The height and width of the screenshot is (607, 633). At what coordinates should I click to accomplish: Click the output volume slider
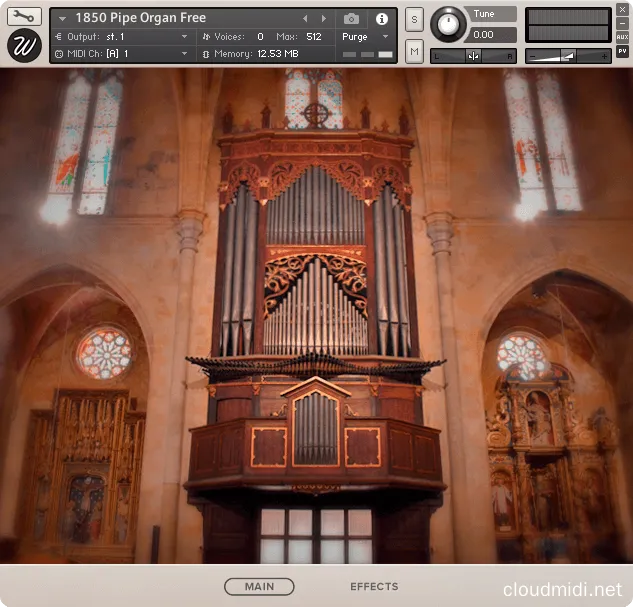click(x=568, y=56)
